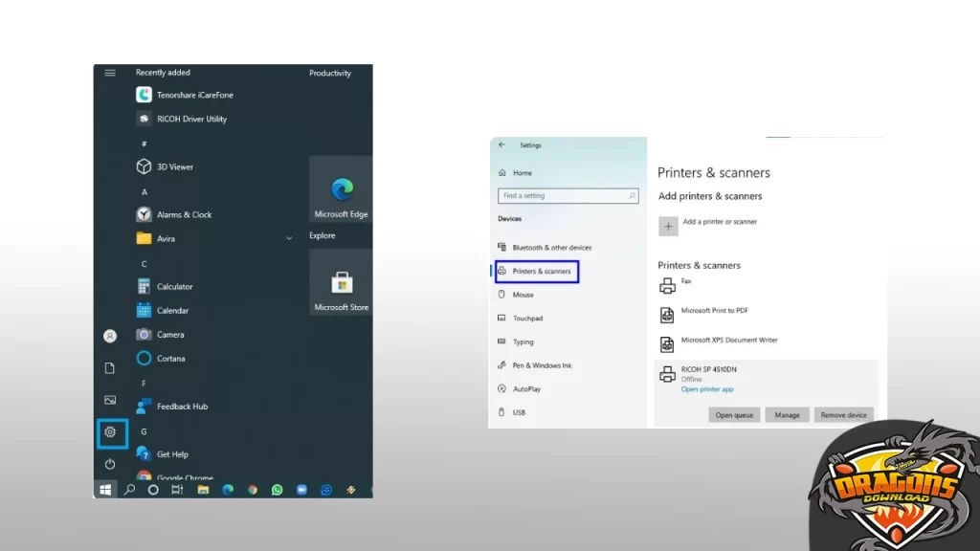Image resolution: width=980 pixels, height=551 pixels.
Task: Select Typing settings
Action: pos(520,342)
